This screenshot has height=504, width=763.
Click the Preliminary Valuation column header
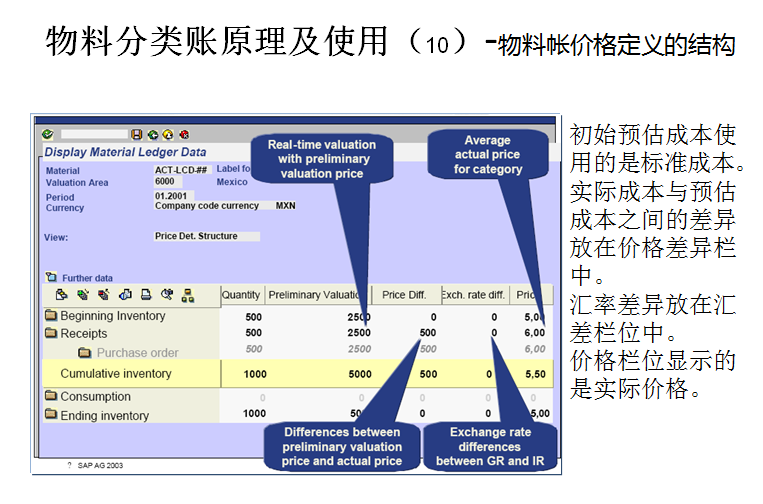(x=316, y=295)
